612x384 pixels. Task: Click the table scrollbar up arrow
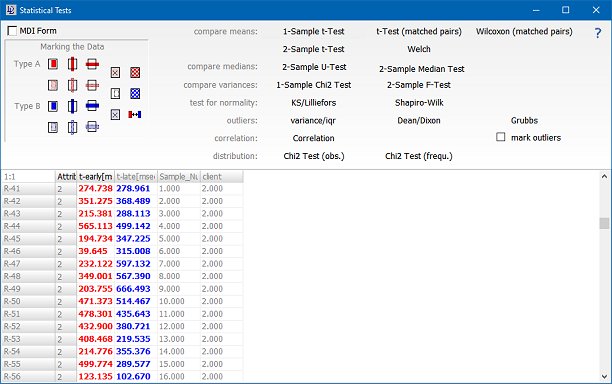tap(604, 176)
